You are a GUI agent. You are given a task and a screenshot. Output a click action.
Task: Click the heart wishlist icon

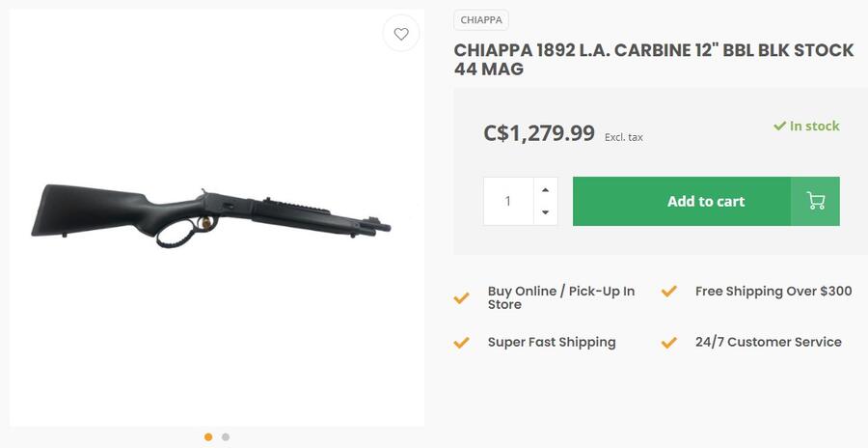(x=401, y=34)
